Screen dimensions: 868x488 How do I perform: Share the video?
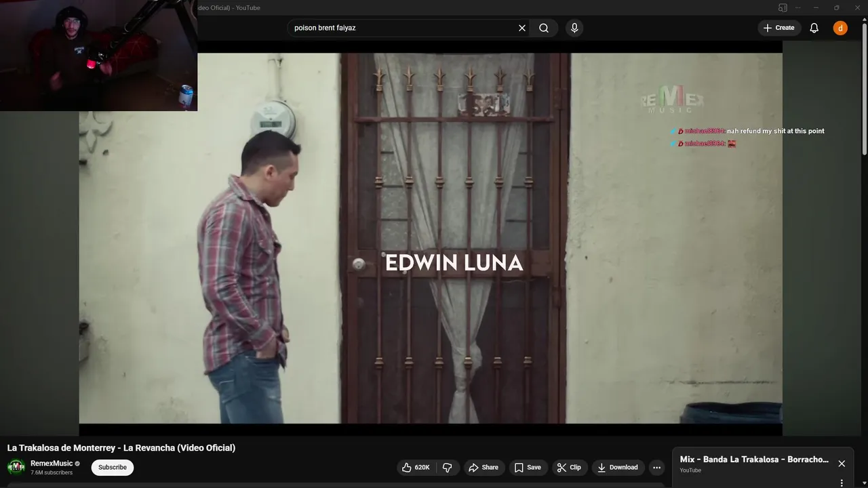click(484, 468)
